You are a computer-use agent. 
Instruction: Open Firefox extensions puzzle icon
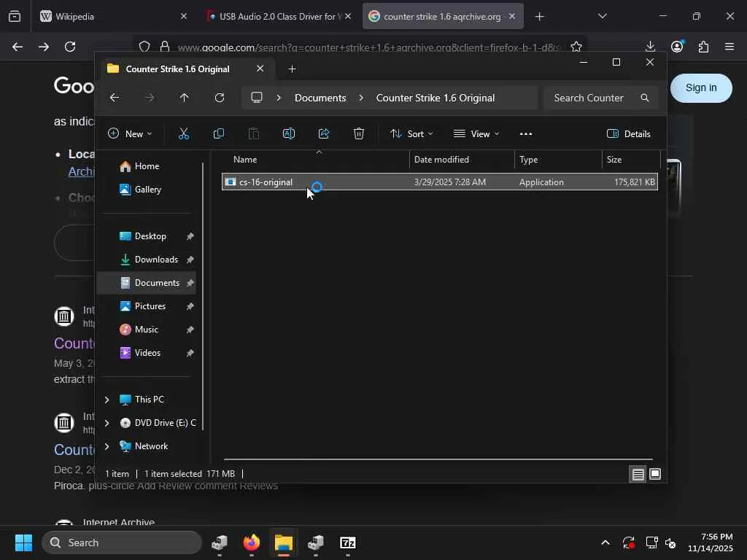pyautogui.click(x=703, y=46)
